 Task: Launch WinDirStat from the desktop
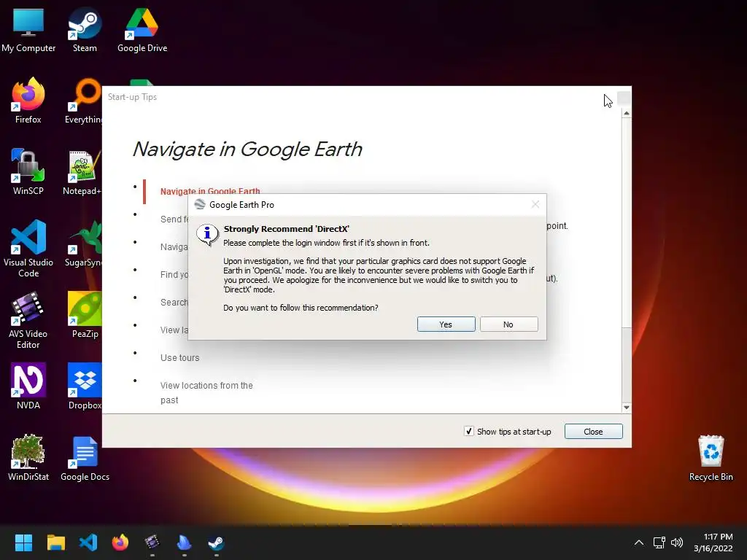28,458
